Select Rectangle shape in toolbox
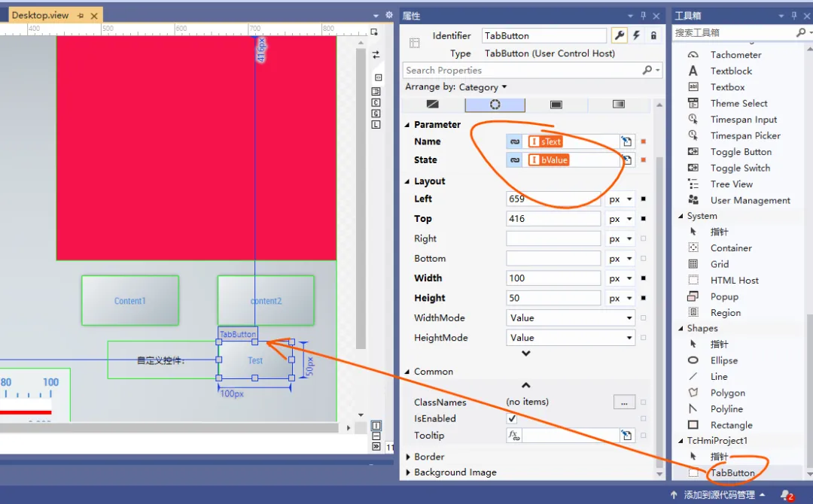This screenshot has height=504, width=813. coord(731,425)
